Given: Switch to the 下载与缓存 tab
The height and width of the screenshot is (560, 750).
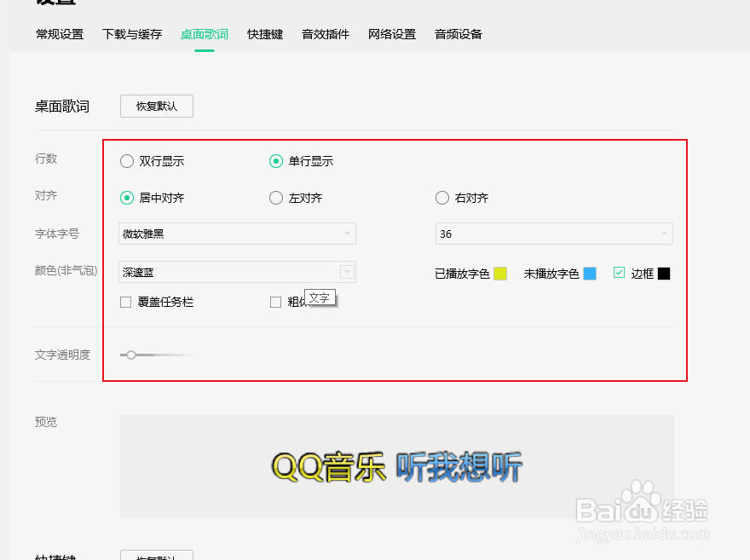Looking at the screenshot, I should 132,34.
